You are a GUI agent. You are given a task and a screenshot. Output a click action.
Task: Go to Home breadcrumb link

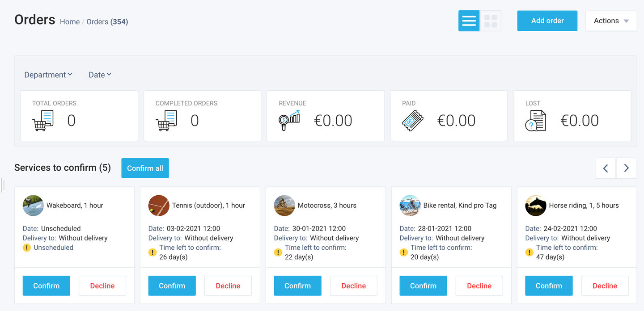70,21
